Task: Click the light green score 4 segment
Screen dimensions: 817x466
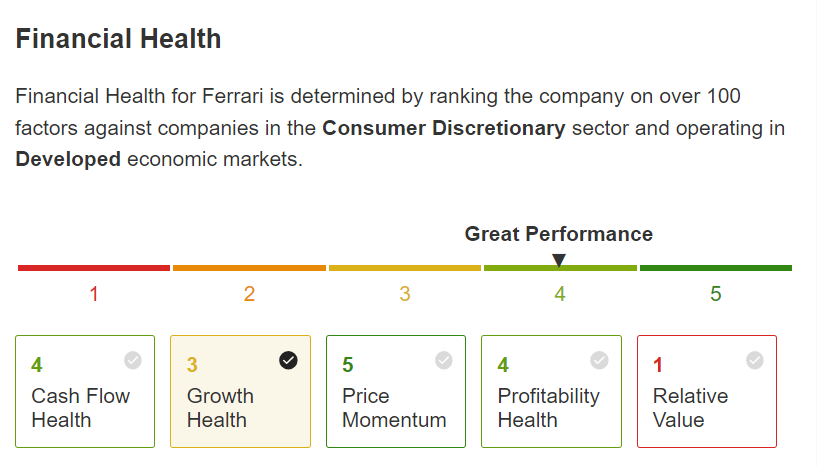Action: 560,268
